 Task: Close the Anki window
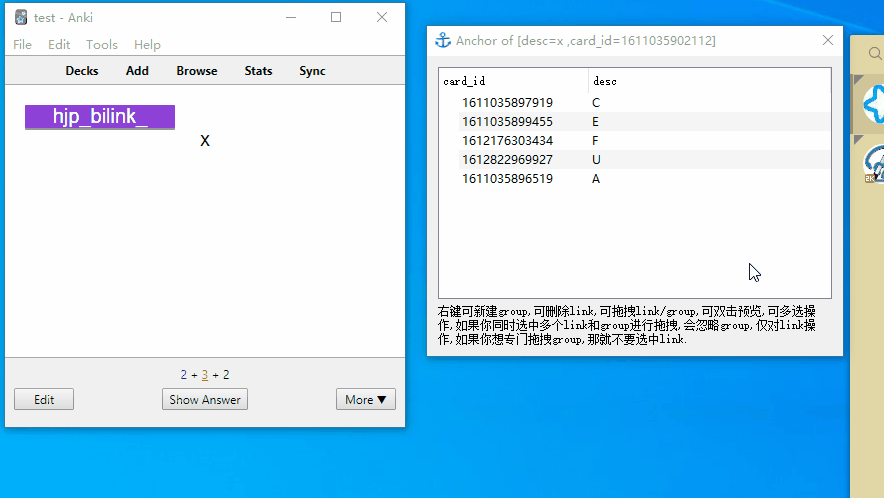382,17
